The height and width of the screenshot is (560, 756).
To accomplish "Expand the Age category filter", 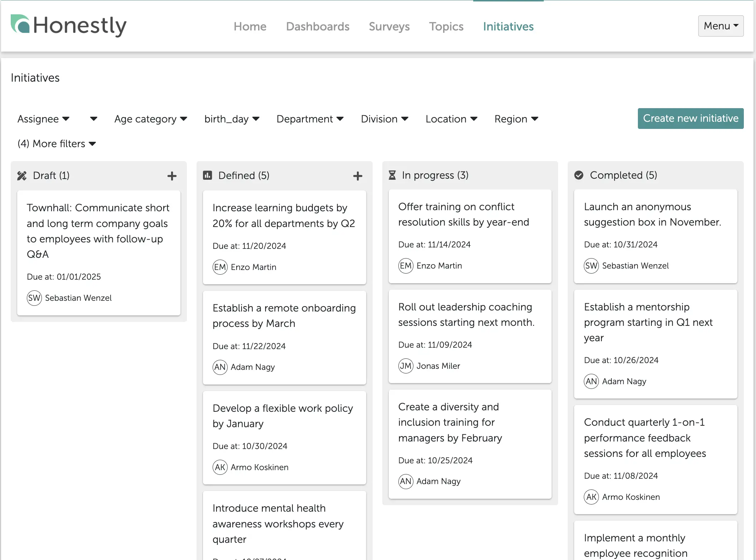I will (151, 119).
